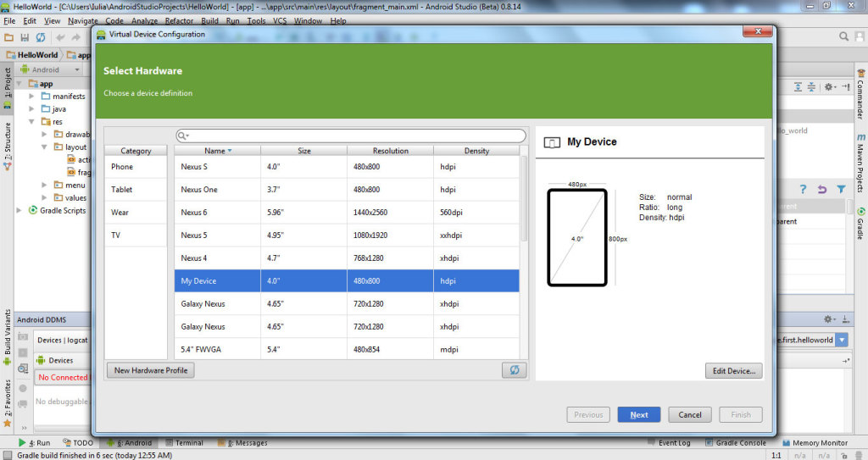Sort device table by Resolution column
Viewport: 868px width, 460px height.
pos(390,151)
